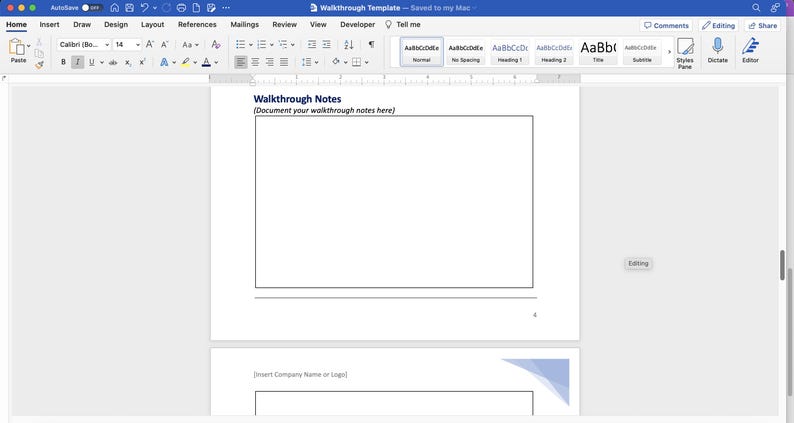
Task: Expand the styles gallery arrow
Action: click(x=669, y=52)
